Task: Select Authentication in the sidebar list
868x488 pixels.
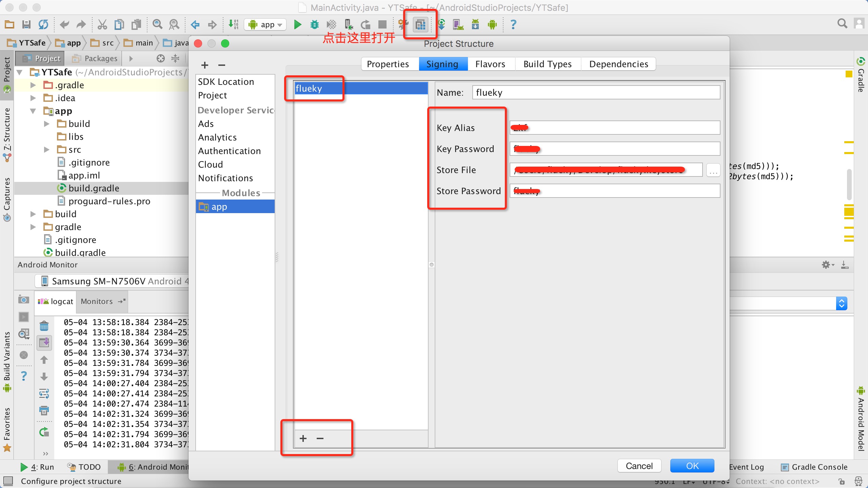Action: [229, 151]
